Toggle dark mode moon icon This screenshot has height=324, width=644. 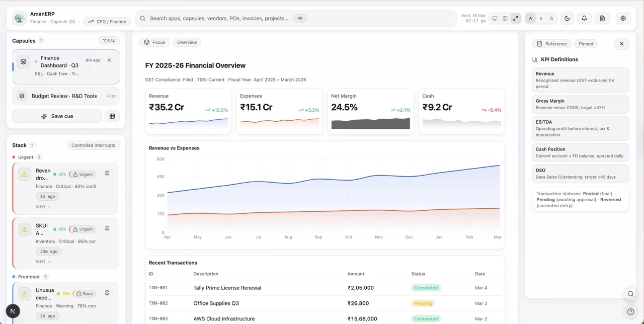pyautogui.click(x=567, y=18)
